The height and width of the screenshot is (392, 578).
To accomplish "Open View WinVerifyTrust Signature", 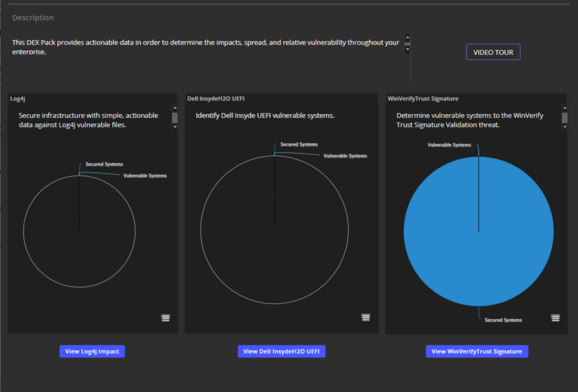I will (x=477, y=351).
